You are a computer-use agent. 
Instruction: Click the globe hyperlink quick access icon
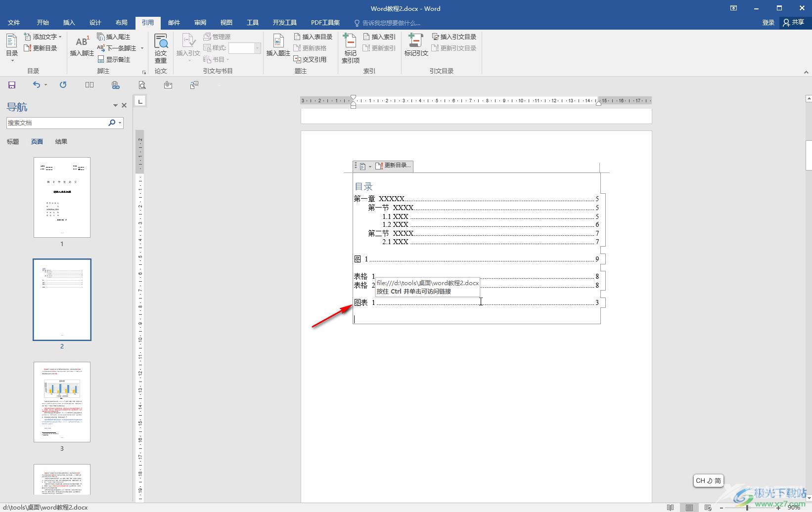point(116,85)
